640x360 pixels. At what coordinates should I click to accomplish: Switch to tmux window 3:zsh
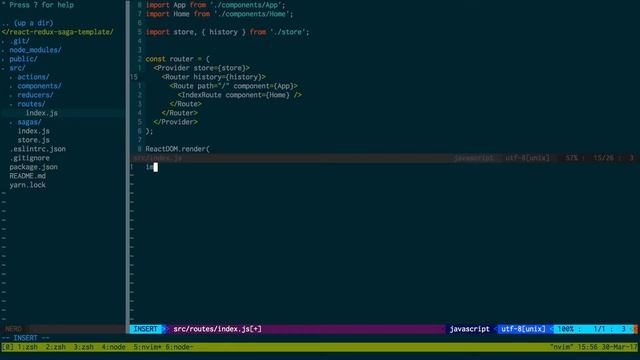pyautogui.click(x=84, y=347)
